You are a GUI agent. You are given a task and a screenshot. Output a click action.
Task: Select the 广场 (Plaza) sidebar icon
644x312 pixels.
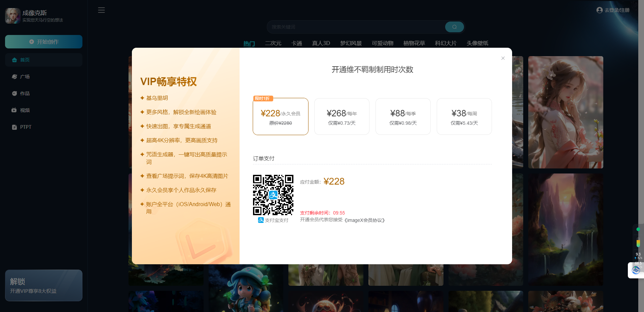point(14,76)
